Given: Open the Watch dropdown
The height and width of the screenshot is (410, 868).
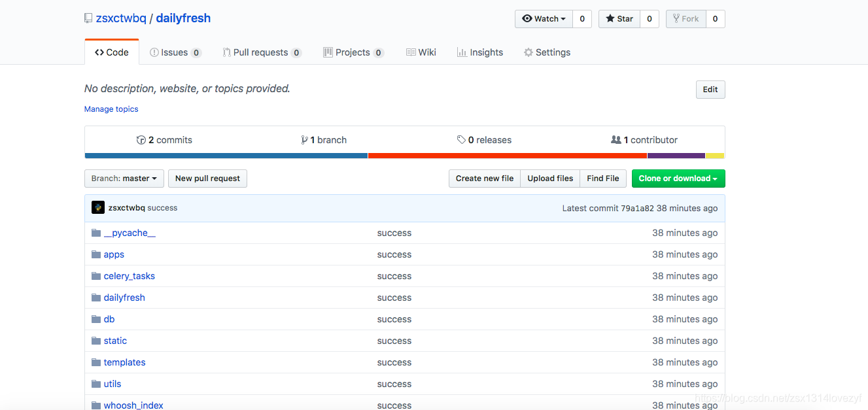Looking at the screenshot, I should pyautogui.click(x=544, y=19).
